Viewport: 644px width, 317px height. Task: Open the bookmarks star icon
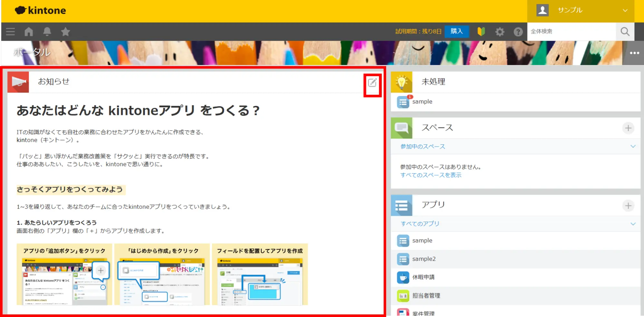click(65, 32)
